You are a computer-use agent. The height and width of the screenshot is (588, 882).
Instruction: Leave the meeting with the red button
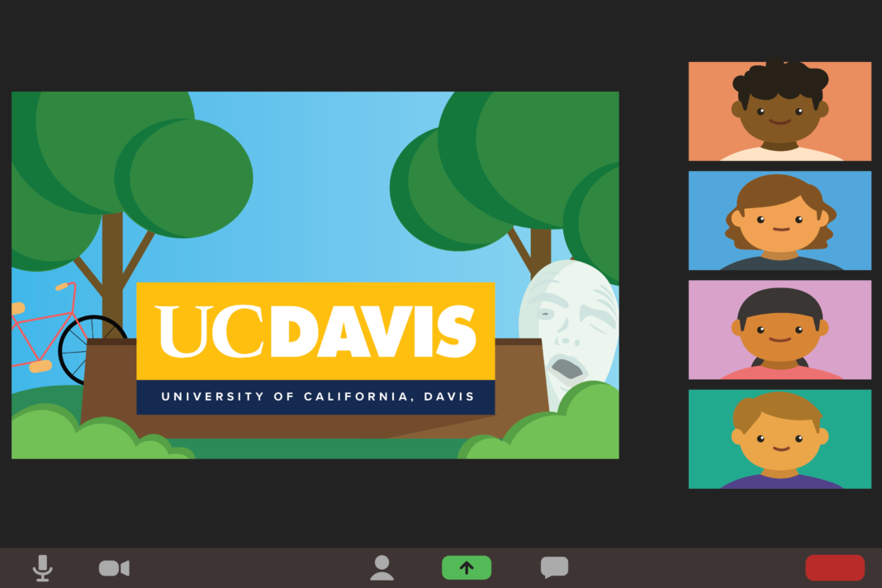(x=834, y=567)
